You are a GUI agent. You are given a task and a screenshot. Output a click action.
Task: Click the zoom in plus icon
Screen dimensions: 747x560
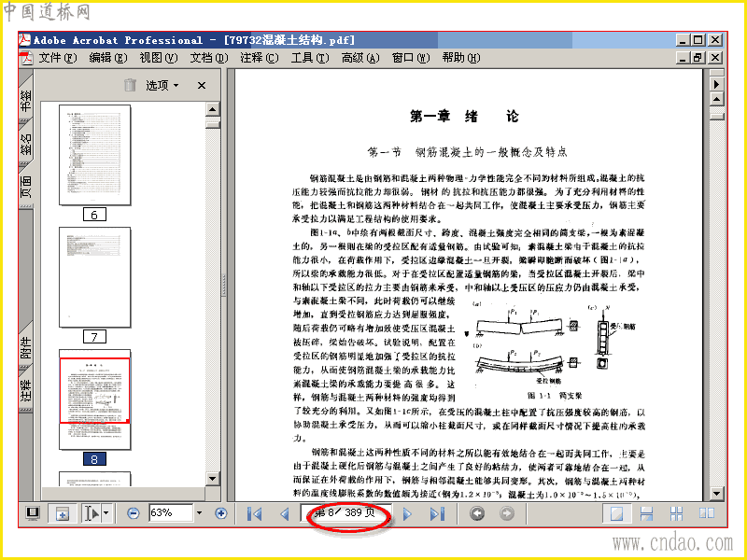(220, 513)
